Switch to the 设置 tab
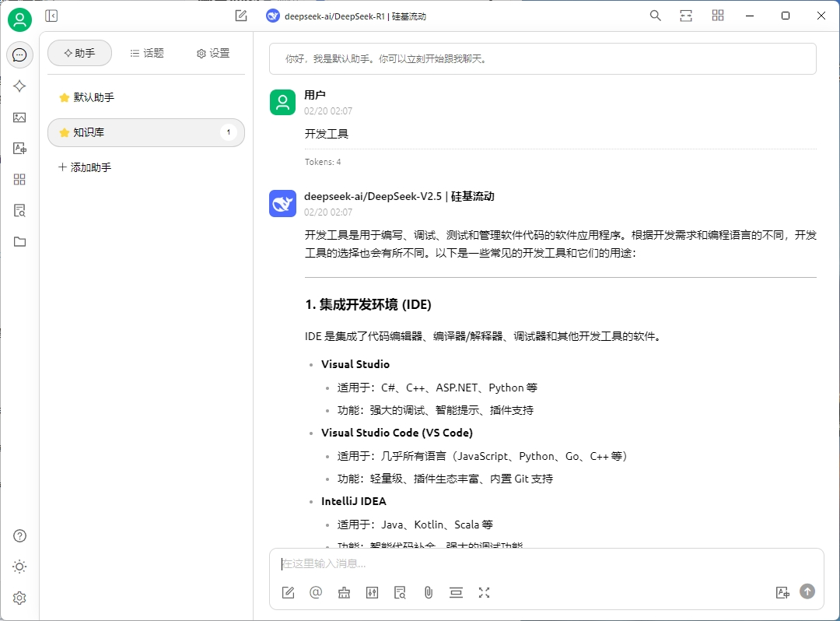 [213, 53]
